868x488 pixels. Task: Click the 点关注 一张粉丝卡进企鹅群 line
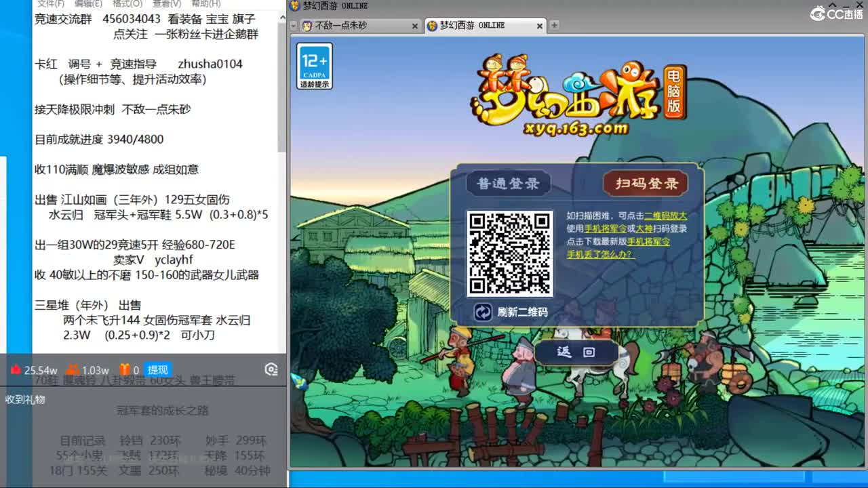point(186,34)
